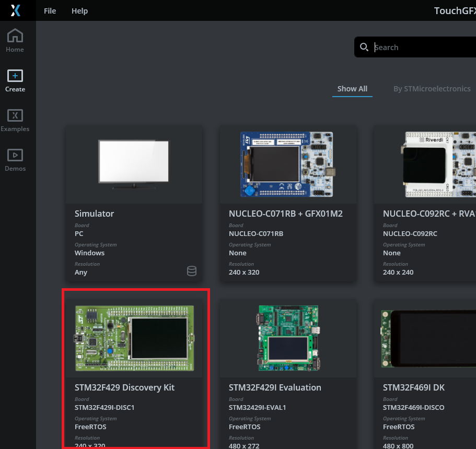Viewport: 476px width, 449px height.
Task: Select the STM32F429I Evaluation board image
Action: pos(288,338)
